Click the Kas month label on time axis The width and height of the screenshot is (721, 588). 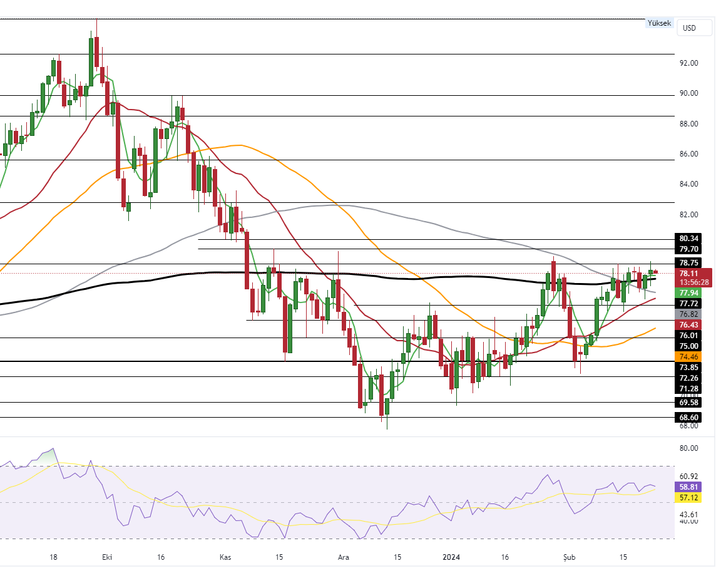click(x=225, y=557)
